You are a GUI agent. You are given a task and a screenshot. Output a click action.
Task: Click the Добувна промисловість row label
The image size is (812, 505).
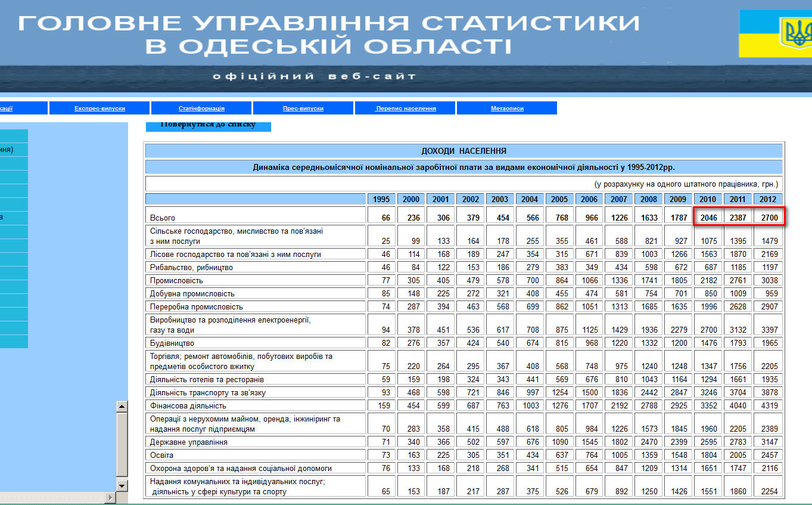(x=192, y=293)
